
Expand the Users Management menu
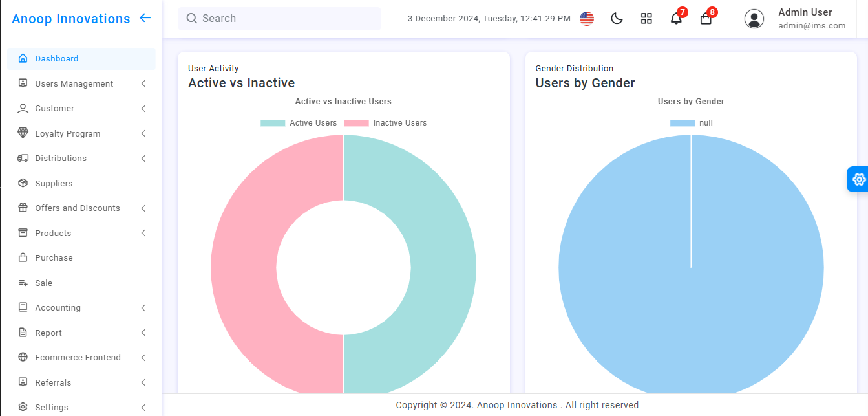tap(73, 83)
